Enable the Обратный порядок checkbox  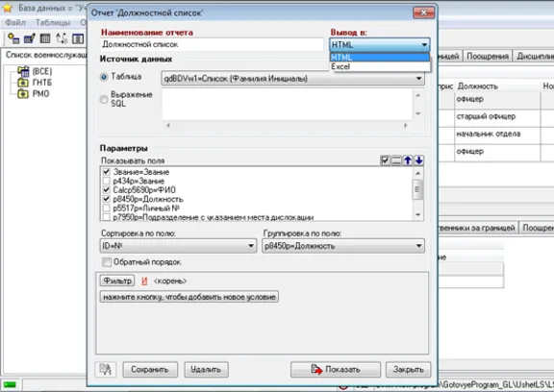pos(107,262)
